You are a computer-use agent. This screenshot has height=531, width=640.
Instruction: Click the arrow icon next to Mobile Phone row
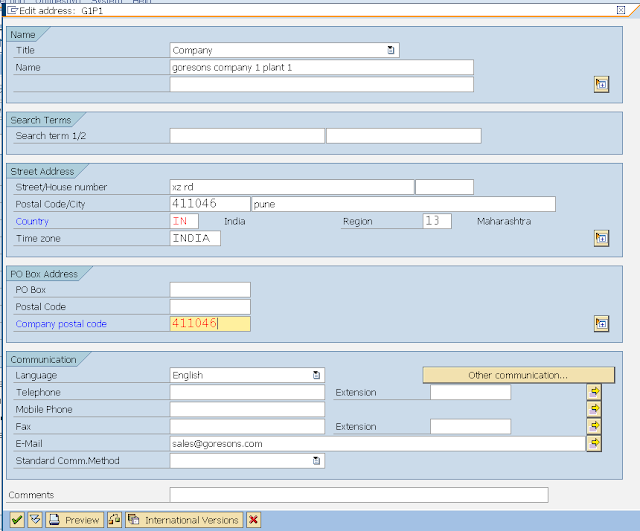pyautogui.click(x=594, y=409)
